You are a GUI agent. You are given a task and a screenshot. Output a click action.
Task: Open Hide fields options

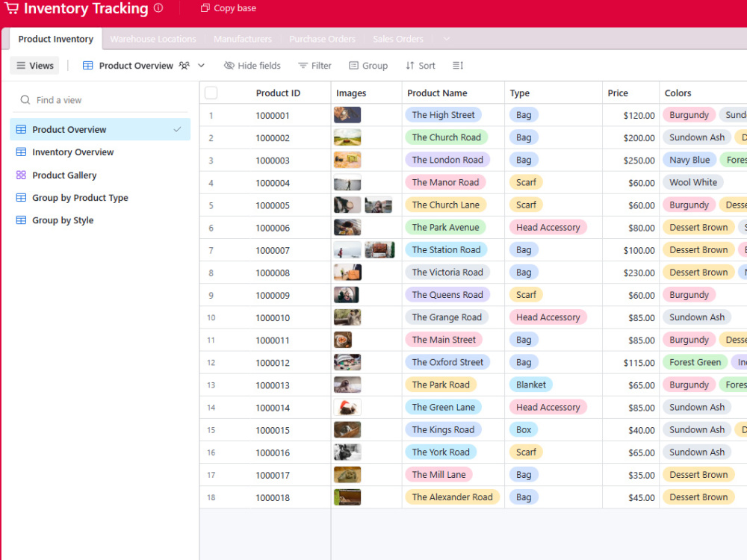click(252, 66)
